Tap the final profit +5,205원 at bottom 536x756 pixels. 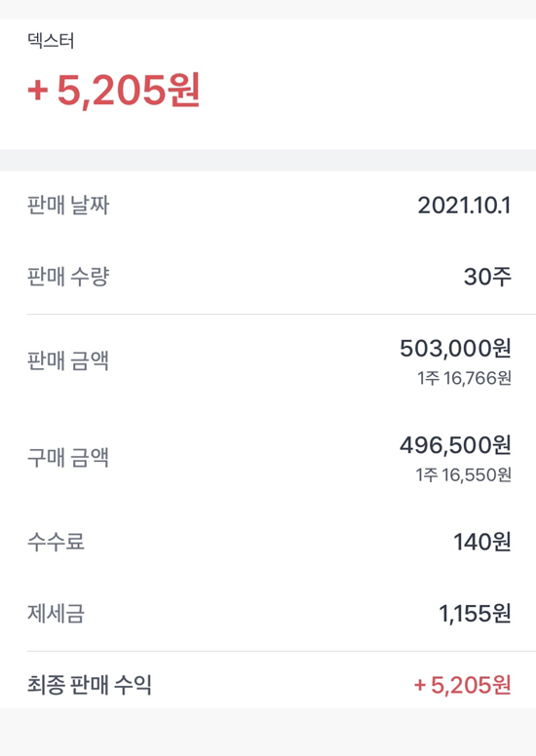463,685
